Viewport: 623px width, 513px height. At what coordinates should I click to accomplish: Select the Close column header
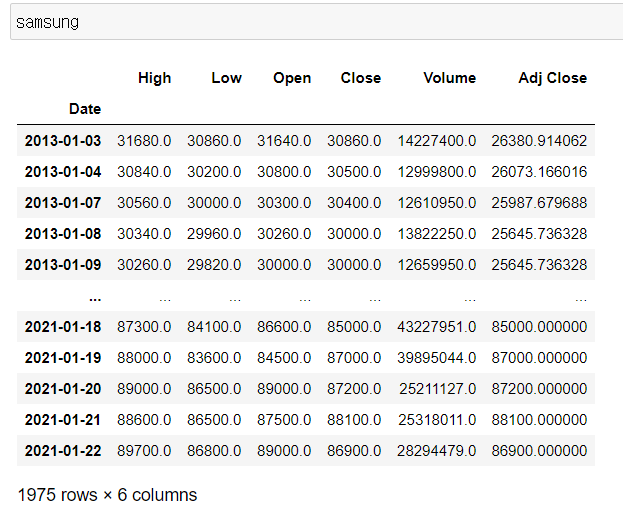click(x=361, y=78)
